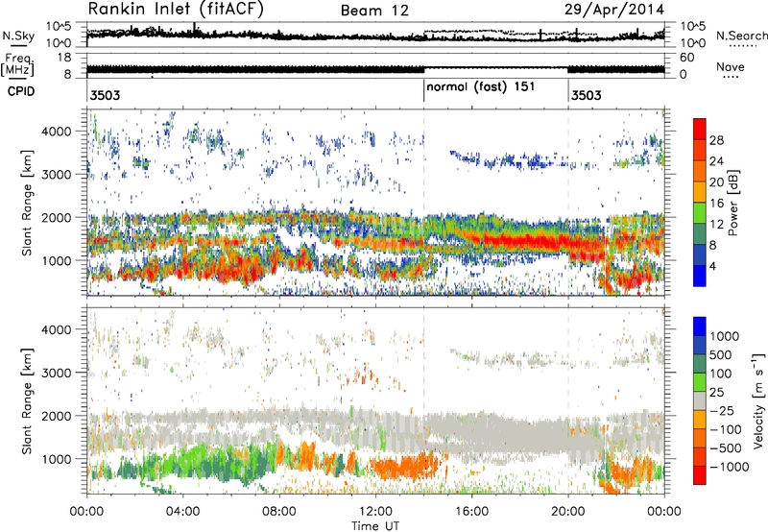Click the date '29/Apr/2014'
This screenshot has width=768, height=532.
pos(614,10)
